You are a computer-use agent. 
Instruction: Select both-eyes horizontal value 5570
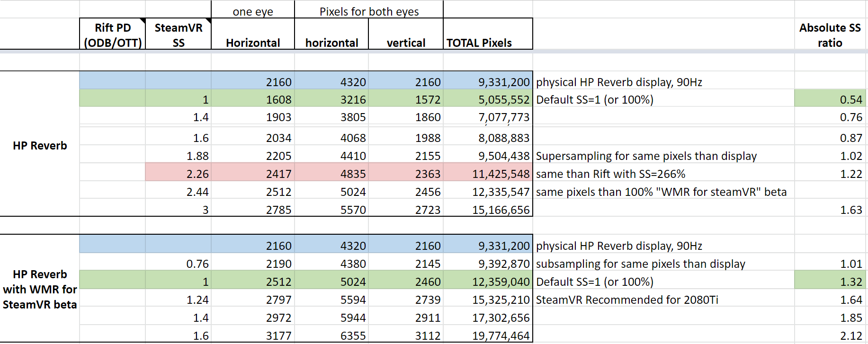tap(331, 208)
